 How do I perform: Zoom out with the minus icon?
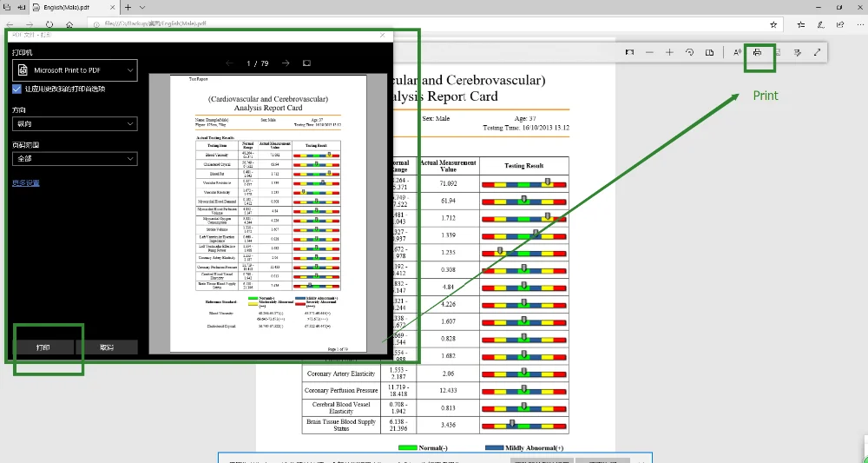coord(650,53)
